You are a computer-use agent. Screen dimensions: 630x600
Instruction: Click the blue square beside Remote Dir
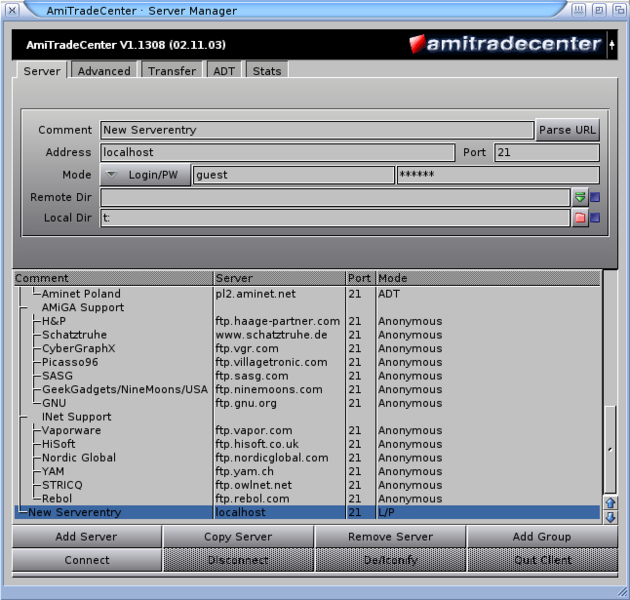(x=595, y=197)
